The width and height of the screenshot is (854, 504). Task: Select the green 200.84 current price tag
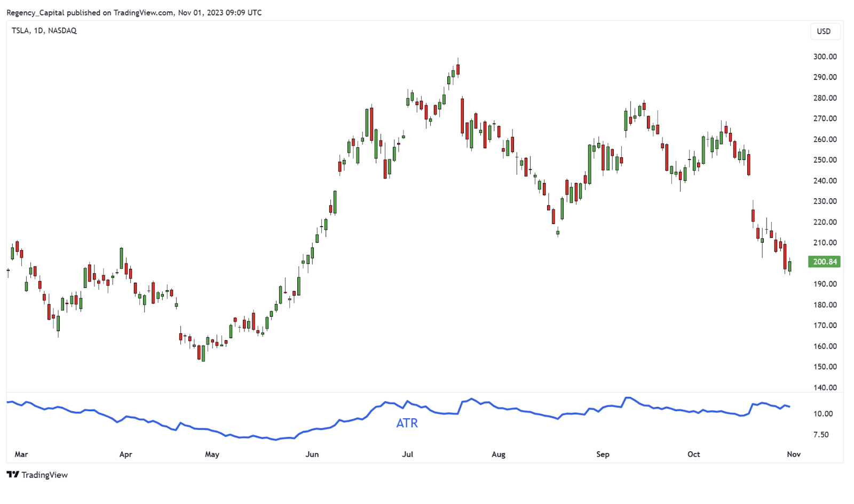pyautogui.click(x=824, y=261)
